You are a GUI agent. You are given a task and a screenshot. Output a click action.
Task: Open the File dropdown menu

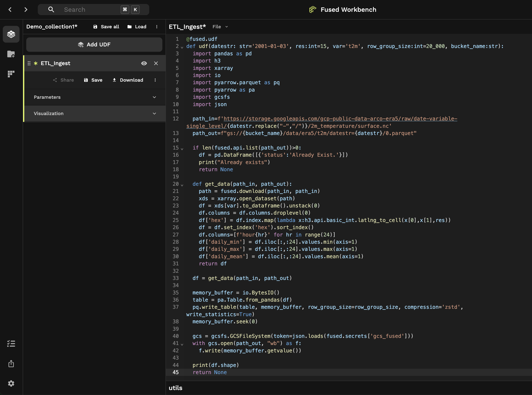pos(220,27)
